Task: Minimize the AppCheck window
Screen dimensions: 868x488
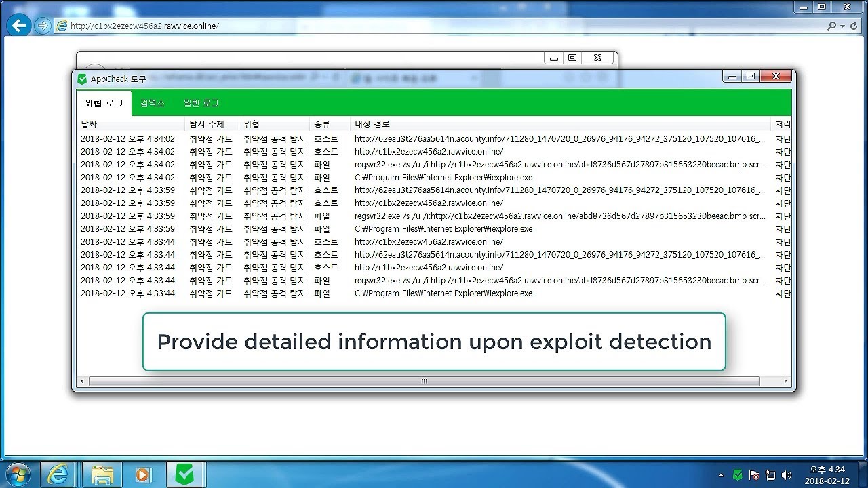Action: (x=732, y=77)
